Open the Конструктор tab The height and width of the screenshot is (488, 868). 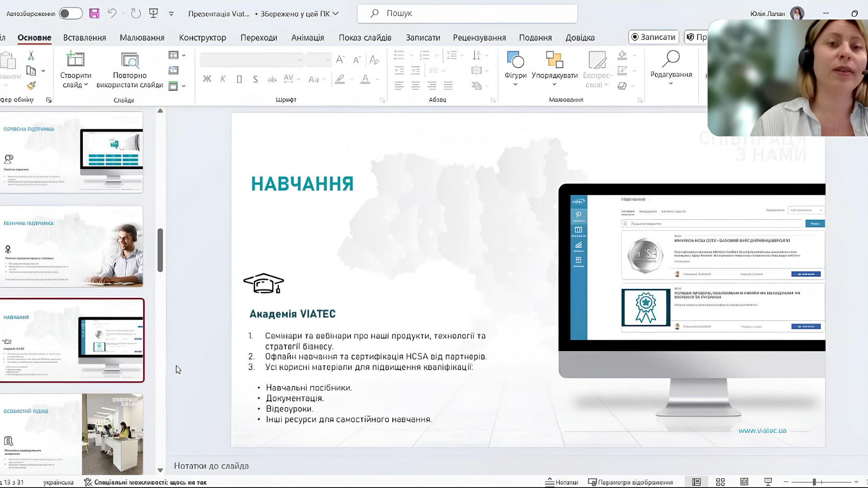click(x=203, y=38)
